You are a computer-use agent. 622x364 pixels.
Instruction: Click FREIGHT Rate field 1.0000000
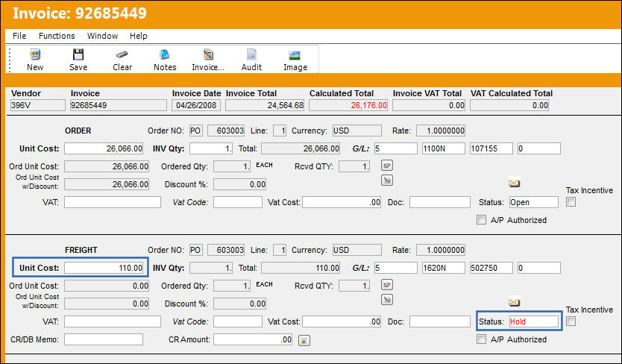[441, 250]
